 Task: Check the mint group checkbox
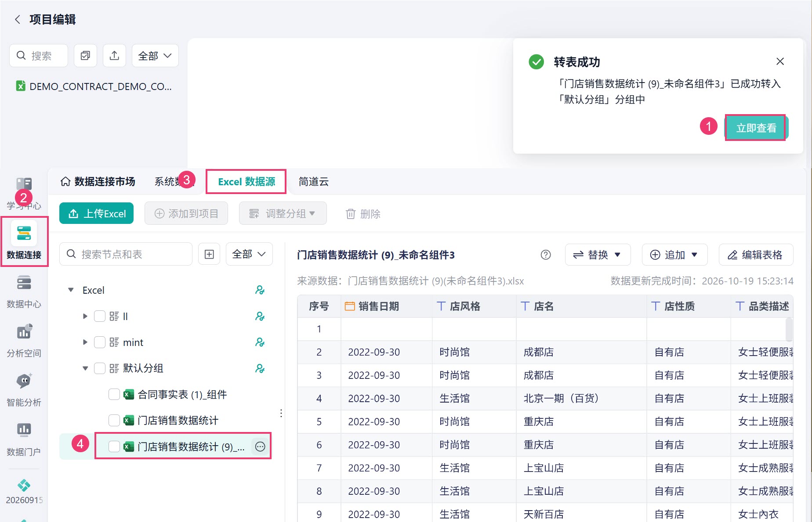100,342
